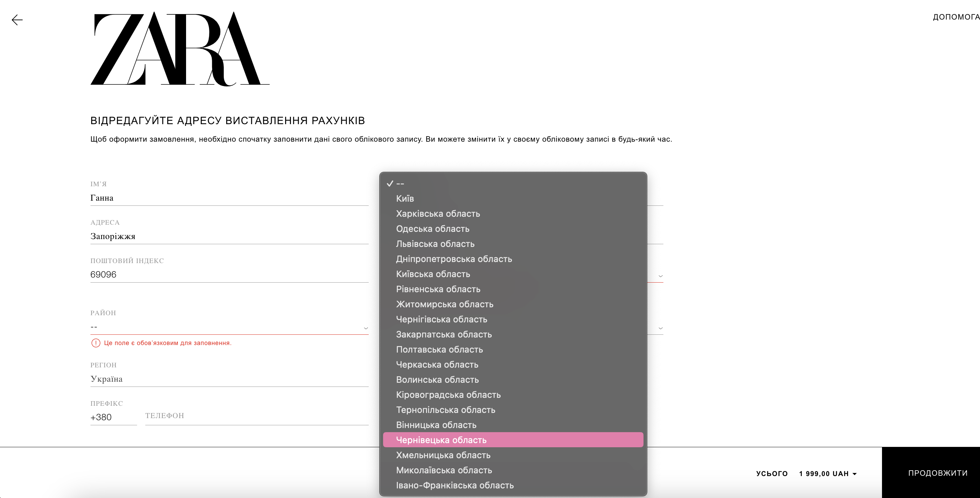Click the ІМ'Я name input field
Viewport: 980px width, 498px height.
(x=229, y=198)
